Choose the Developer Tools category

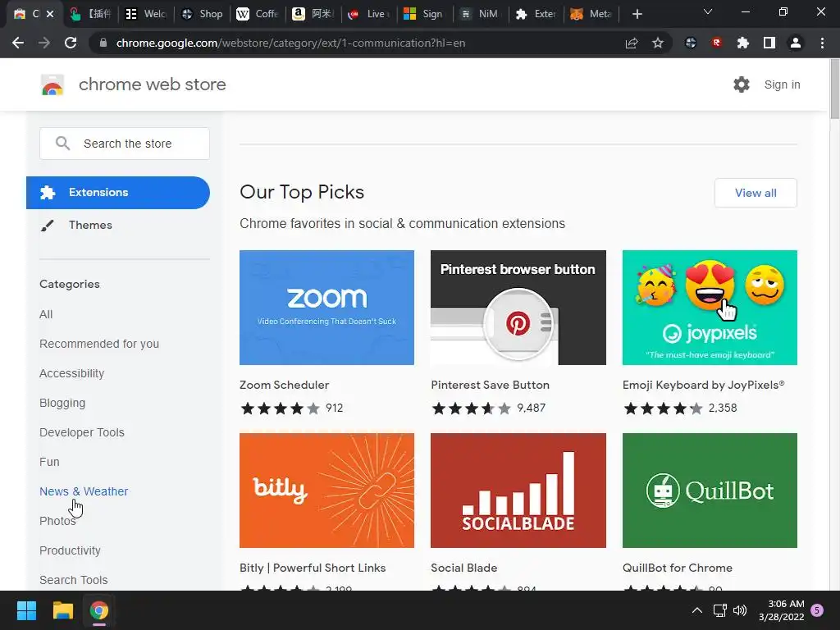pos(82,432)
